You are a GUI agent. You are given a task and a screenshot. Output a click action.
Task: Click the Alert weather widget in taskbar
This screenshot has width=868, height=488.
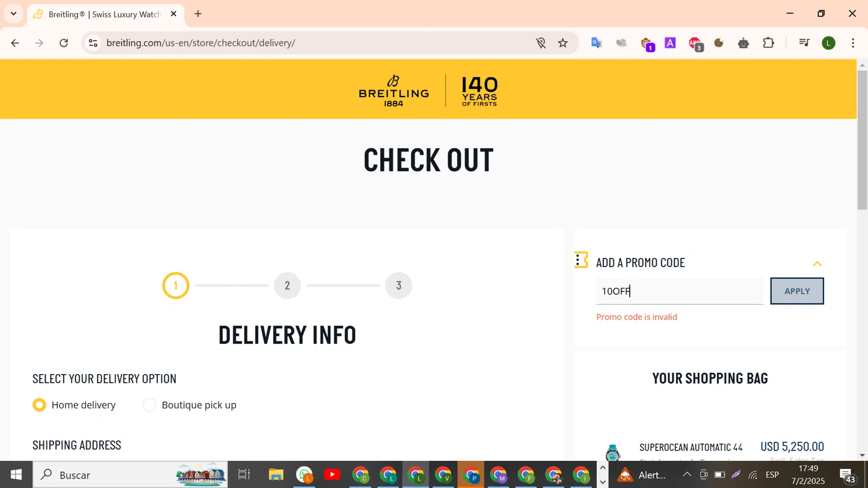click(642, 475)
